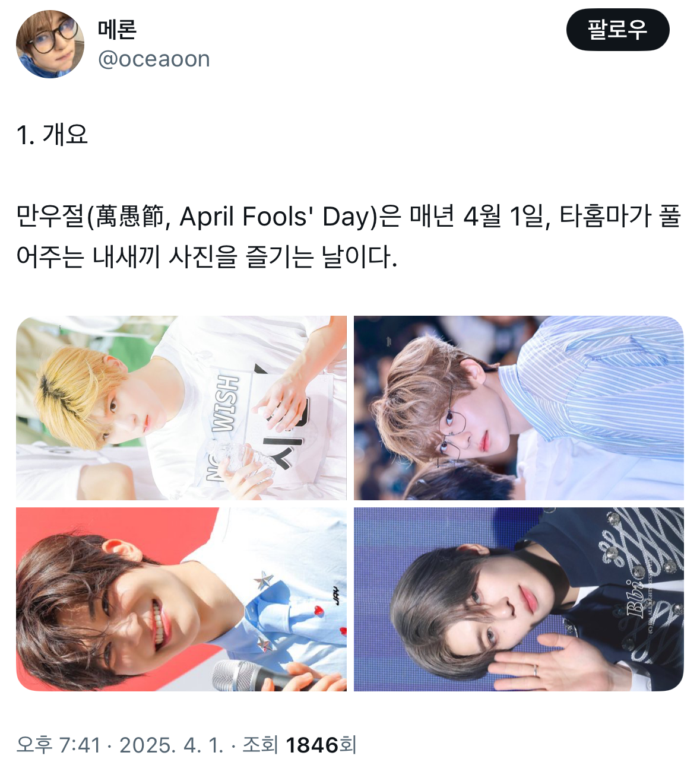Image resolution: width=700 pixels, height=762 pixels.
Task: Open the display name 메론
Action: (x=117, y=29)
